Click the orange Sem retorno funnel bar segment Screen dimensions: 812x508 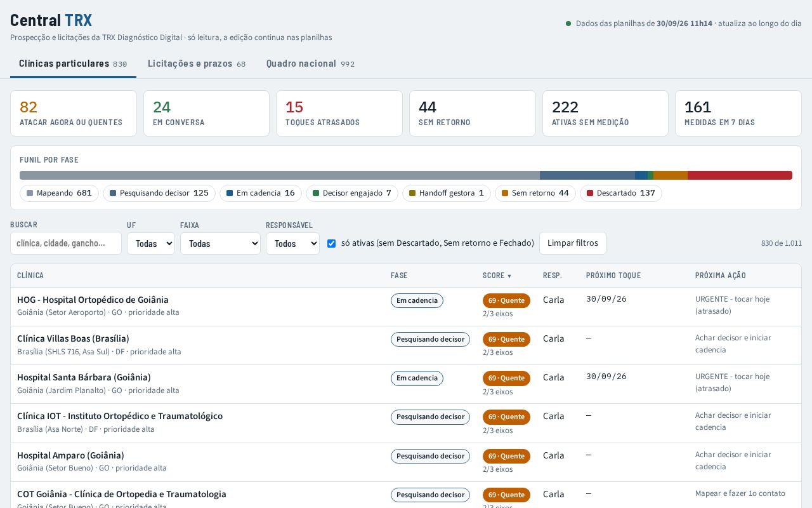pos(671,175)
